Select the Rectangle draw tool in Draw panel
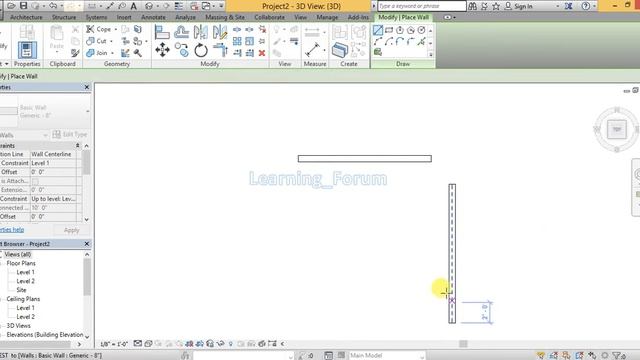The height and width of the screenshot is (360, 640). pyautogui.click(x=389, y=30)
